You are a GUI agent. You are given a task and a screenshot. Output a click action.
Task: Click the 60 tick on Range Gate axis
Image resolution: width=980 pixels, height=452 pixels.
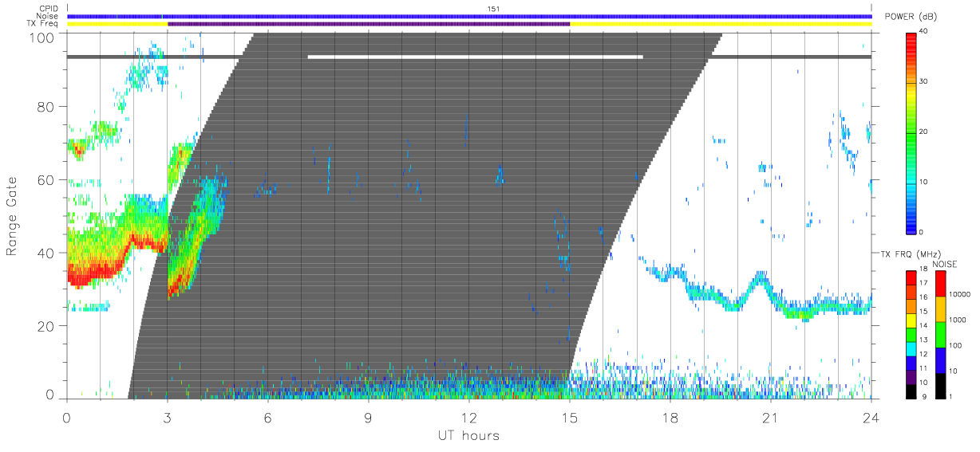46,180
